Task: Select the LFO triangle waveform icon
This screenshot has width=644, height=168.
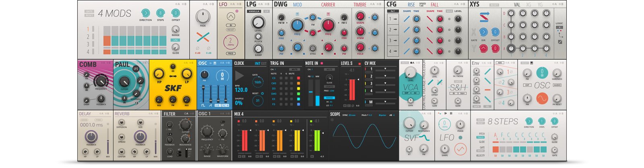Action: click(x=231, y=17)
